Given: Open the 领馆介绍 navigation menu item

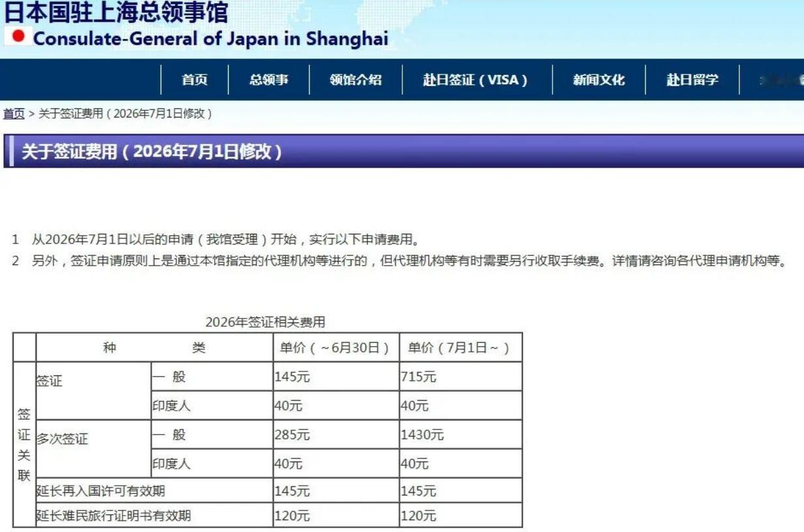Looking at the screenshot, I should (x=355, y=80).
